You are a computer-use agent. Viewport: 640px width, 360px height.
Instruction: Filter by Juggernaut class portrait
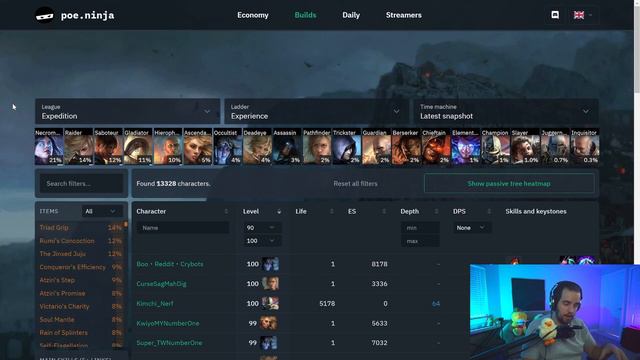[x=556, y=147]
